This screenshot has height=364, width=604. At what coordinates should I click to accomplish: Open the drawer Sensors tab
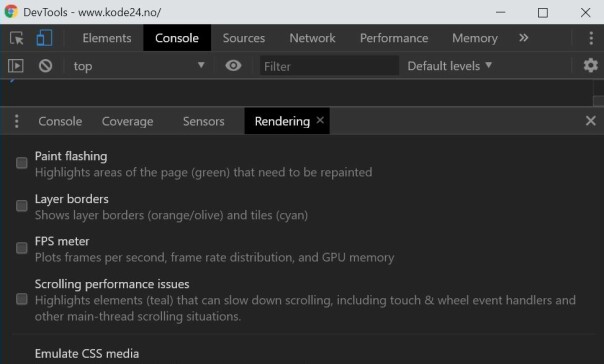(203, 121)
